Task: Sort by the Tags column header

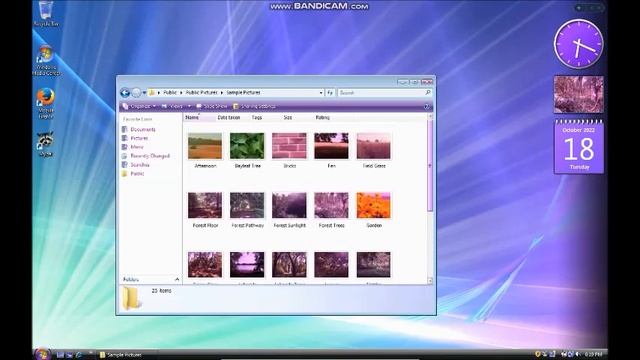Action: tap(257, 118)
